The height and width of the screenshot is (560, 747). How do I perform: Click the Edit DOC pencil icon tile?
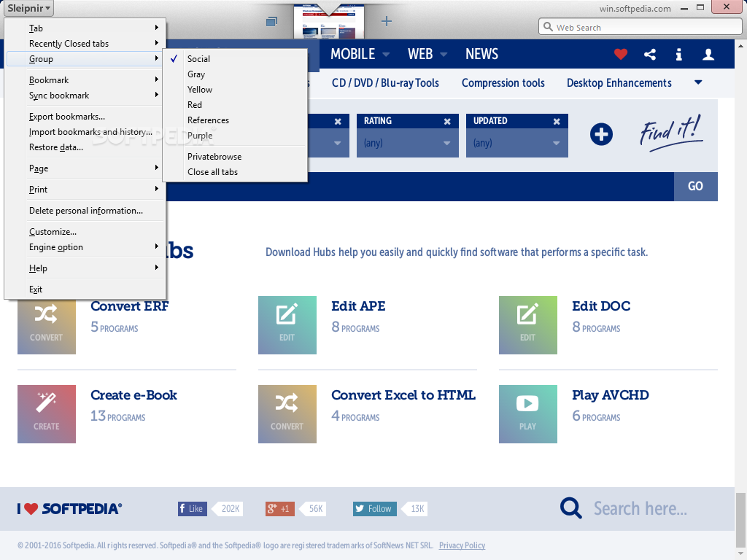pyautogui.click(x=528, y=325)
